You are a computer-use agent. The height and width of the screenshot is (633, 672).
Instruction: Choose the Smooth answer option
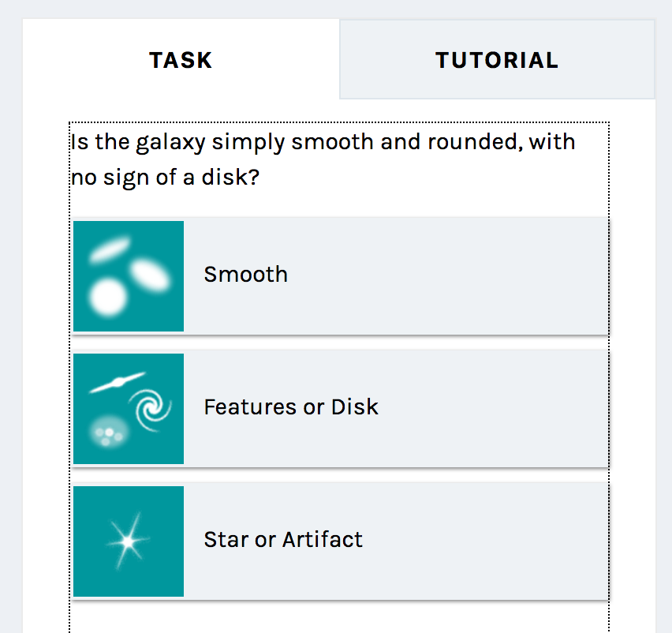tap(339, 275)
